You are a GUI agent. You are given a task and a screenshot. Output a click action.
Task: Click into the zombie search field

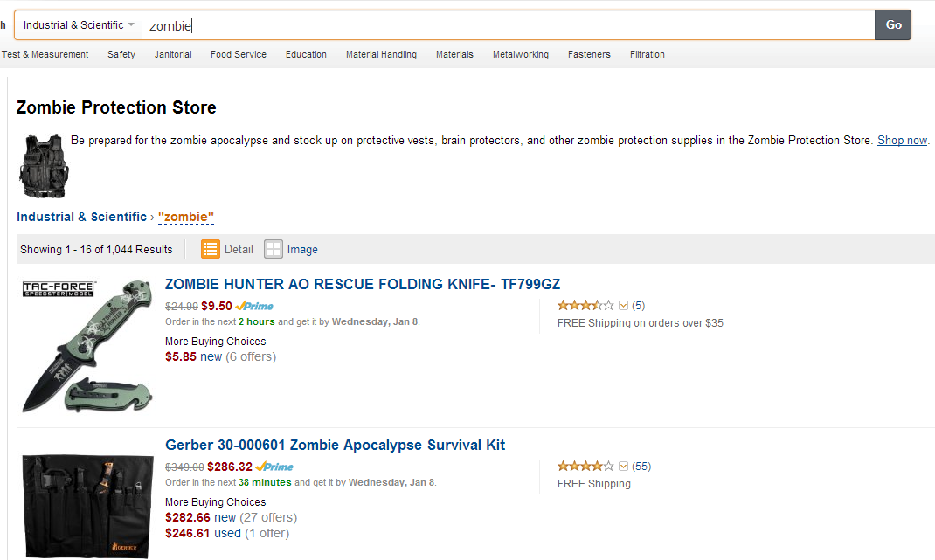[508, 25]
